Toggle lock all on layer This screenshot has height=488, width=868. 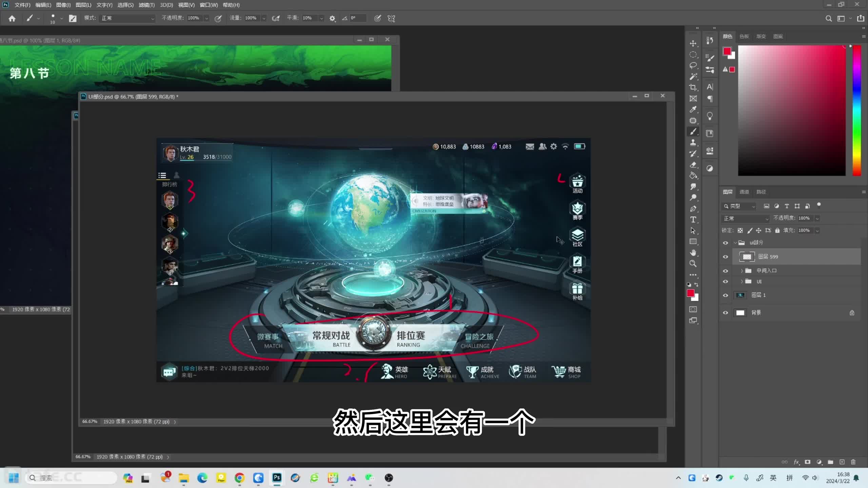pos(777,230)
